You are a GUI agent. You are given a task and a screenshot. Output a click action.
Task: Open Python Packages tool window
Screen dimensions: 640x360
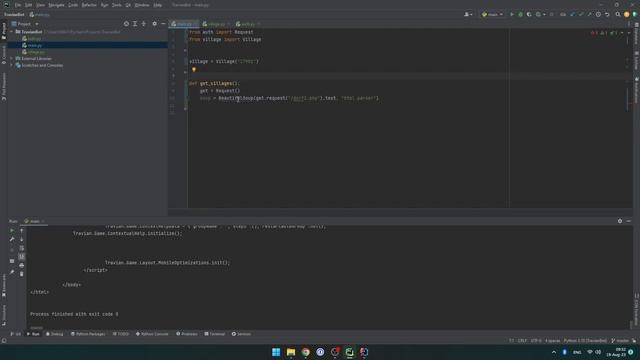pyautogui.click(x=88, y=334)
